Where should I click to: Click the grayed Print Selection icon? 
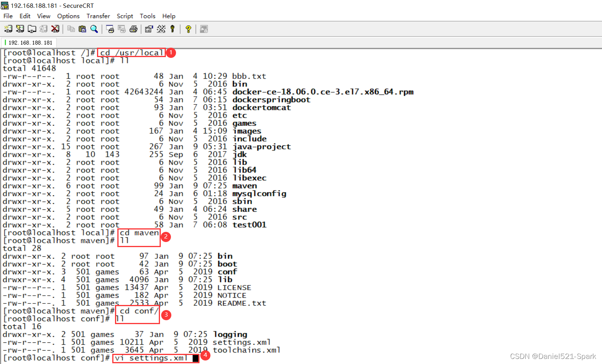(x=122, y=29)
